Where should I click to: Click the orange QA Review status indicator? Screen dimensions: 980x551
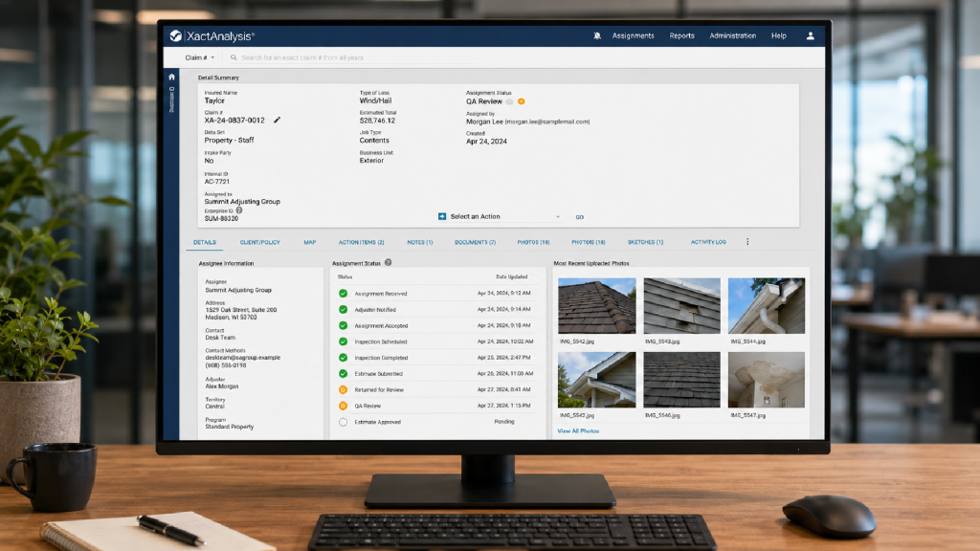[x=521, y=101]
